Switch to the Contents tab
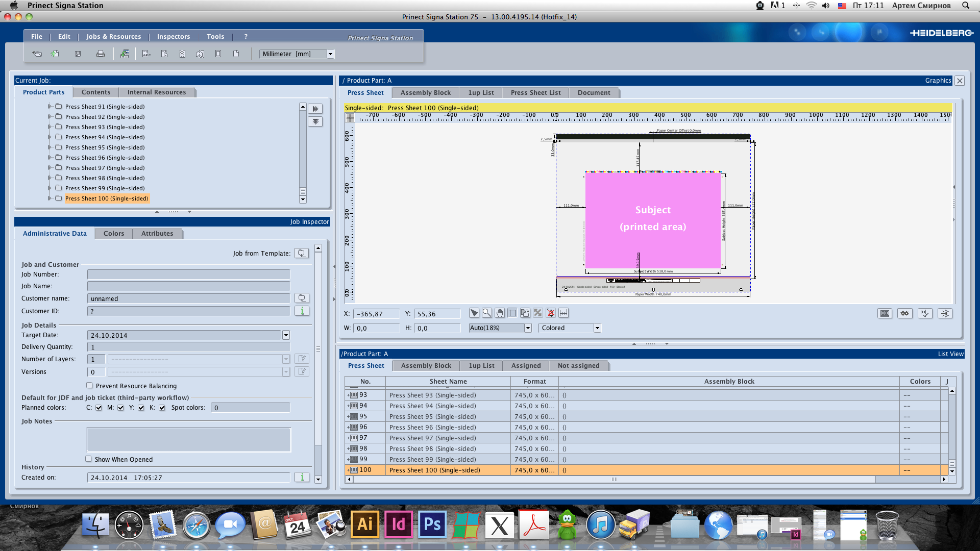Image resolution: width=980 pixels, height=551 pixels. point(95,92)
